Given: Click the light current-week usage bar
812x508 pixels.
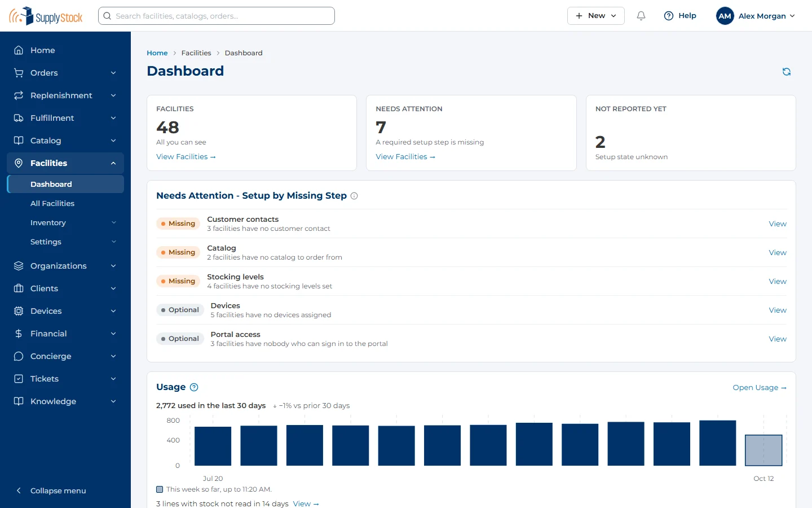Looking at the screenshot, I should 764,450.
